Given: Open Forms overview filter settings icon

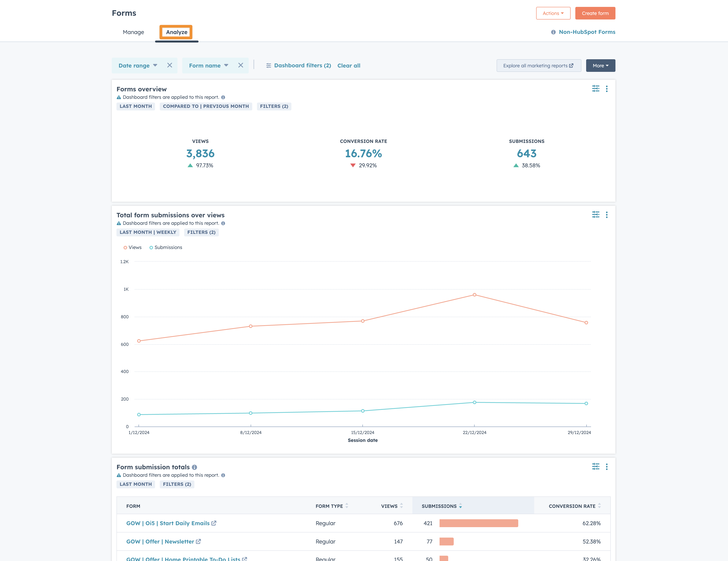Looking at the screenshot, I should (595, 88).
